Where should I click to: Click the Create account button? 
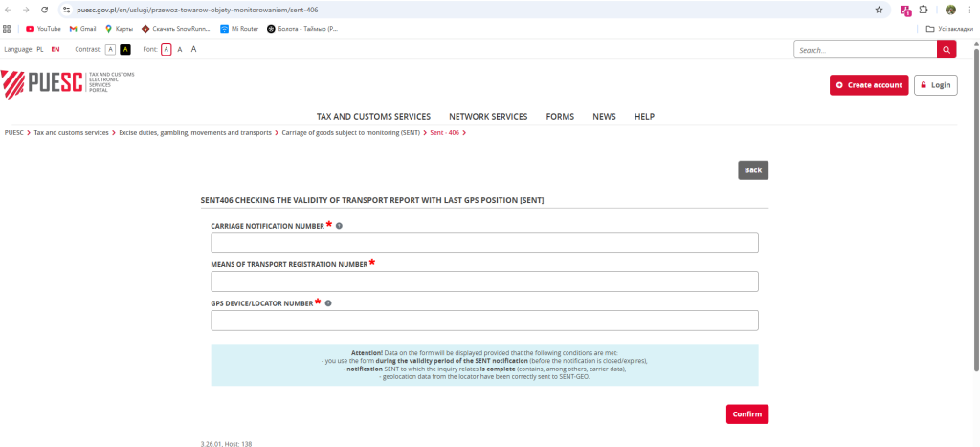coord(869,85)
